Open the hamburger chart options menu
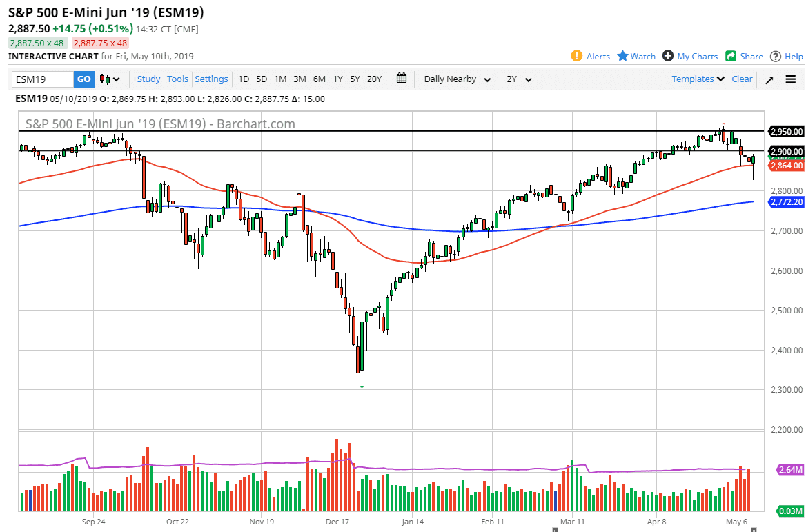The height and width of the screenshot is (532, 806). (x=790, y=79)
